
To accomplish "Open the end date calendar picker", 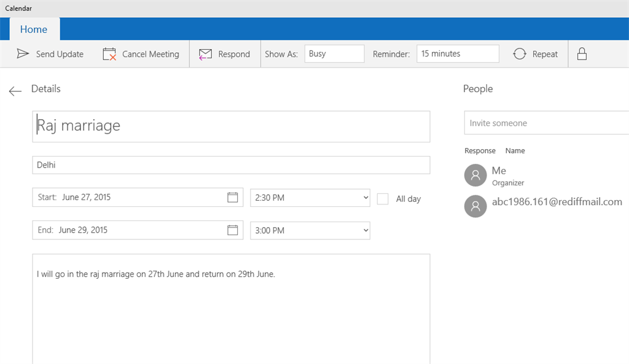I will 232,230.
